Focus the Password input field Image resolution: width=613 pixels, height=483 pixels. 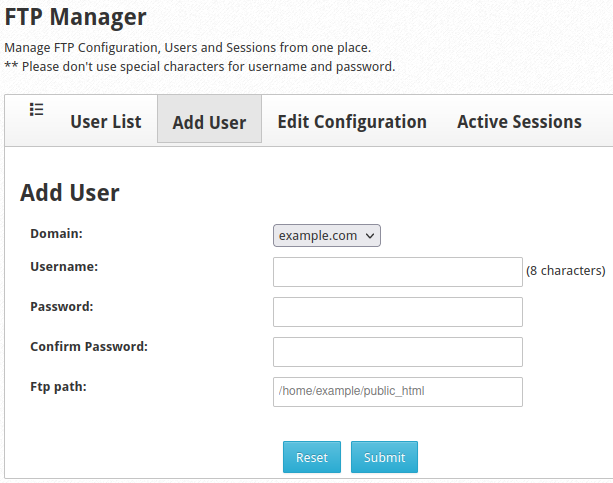(397, 312)
